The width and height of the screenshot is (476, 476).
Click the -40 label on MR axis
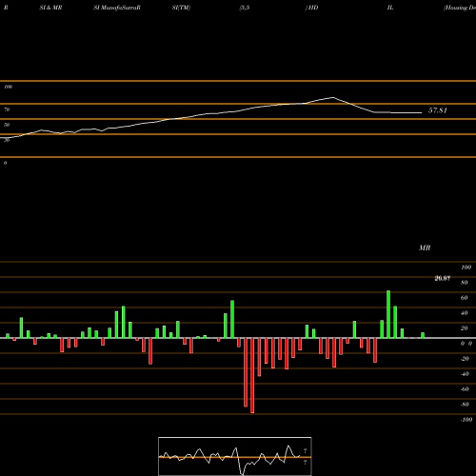tap(465, 374)
